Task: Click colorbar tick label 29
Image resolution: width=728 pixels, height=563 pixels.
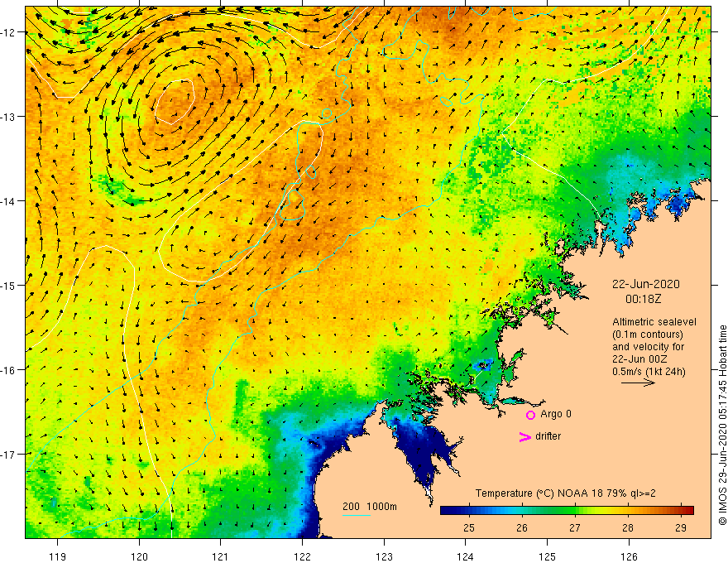Action: tap(681, 527)
